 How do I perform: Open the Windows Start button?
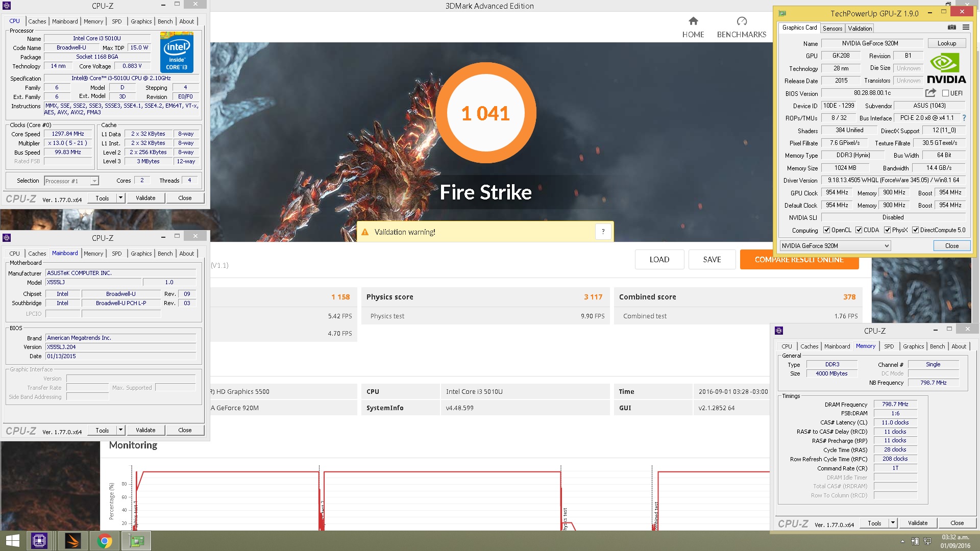12,541
